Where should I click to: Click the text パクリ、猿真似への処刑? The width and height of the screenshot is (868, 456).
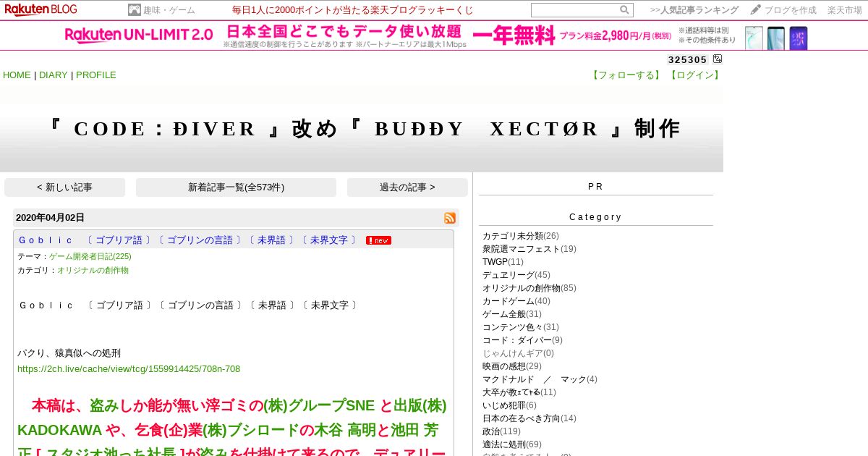click(69, 353)
